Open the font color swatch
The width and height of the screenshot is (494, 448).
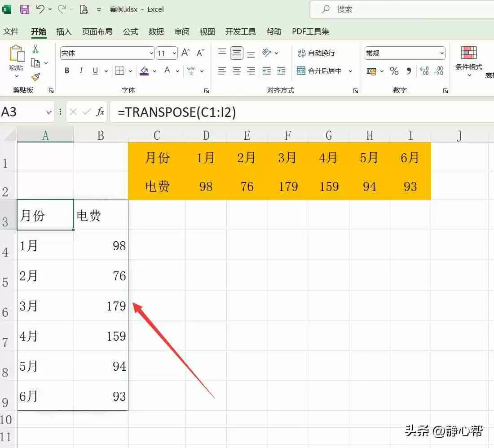pyautogui.click(x=167, y=71)
